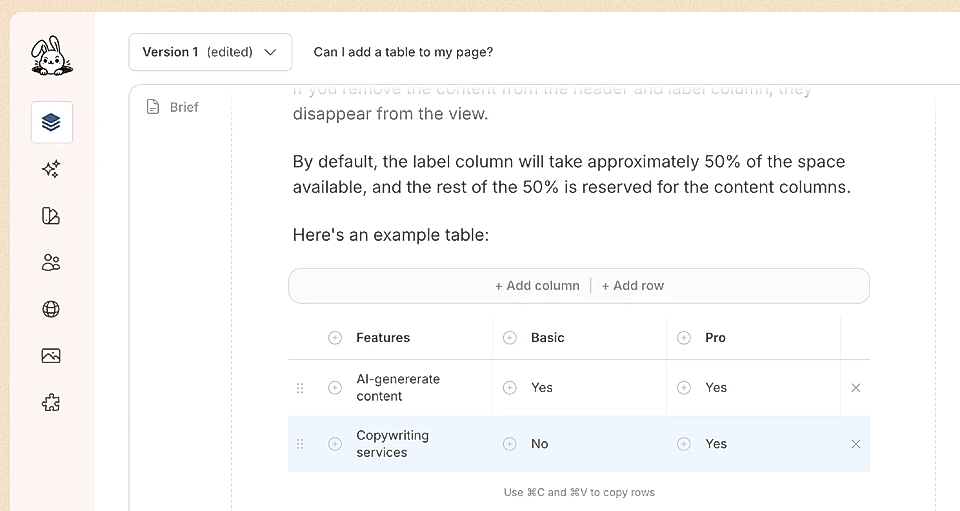960x511 pixels.
Task: Click the AI-genererate content cell
Action: 398,387
